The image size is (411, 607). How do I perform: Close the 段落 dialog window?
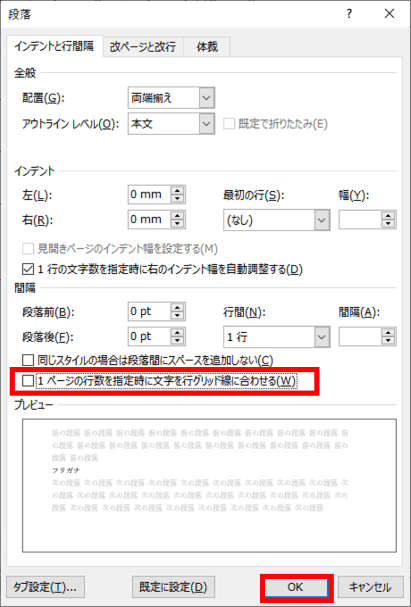(x=389, y=15)
